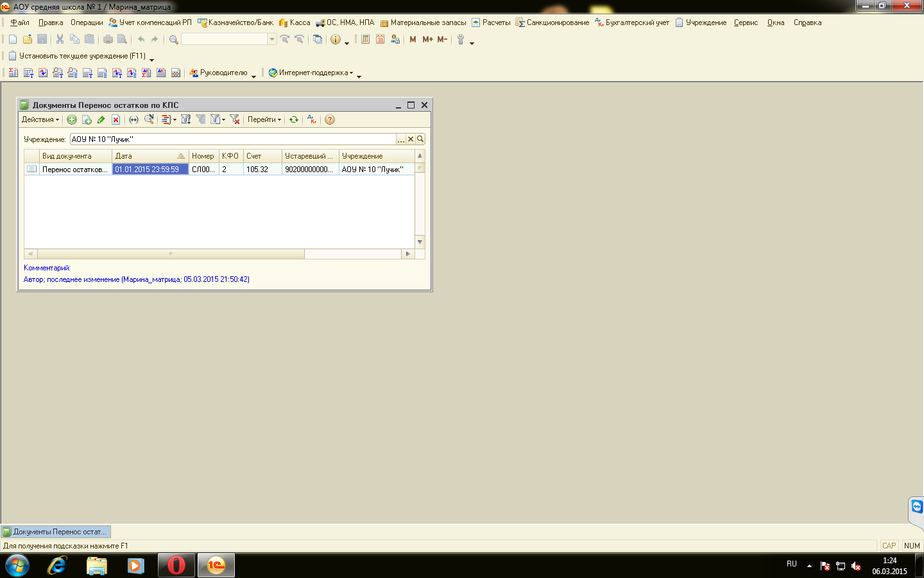Click the M+ memory button

[427, 39]
